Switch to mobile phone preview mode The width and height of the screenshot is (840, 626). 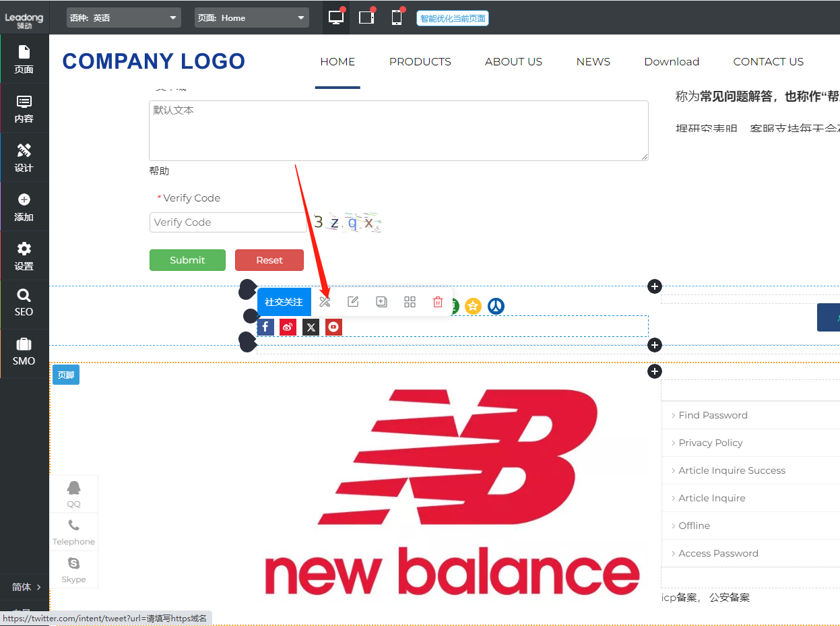tap(397, 18)
